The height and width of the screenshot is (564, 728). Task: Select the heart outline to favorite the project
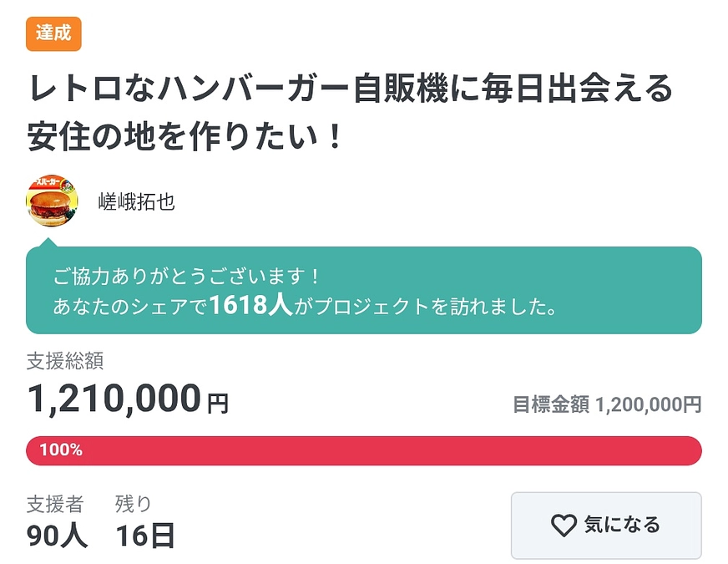pos(564,526)
